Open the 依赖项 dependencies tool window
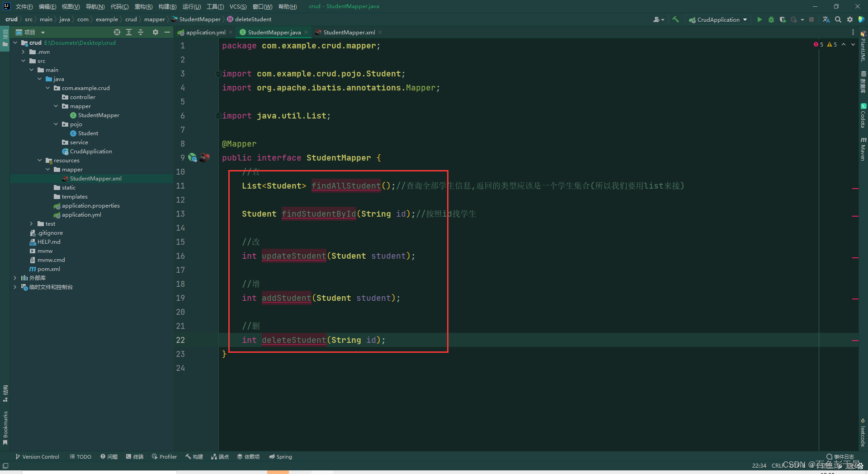Screen dimensions: 868x474 248,457
